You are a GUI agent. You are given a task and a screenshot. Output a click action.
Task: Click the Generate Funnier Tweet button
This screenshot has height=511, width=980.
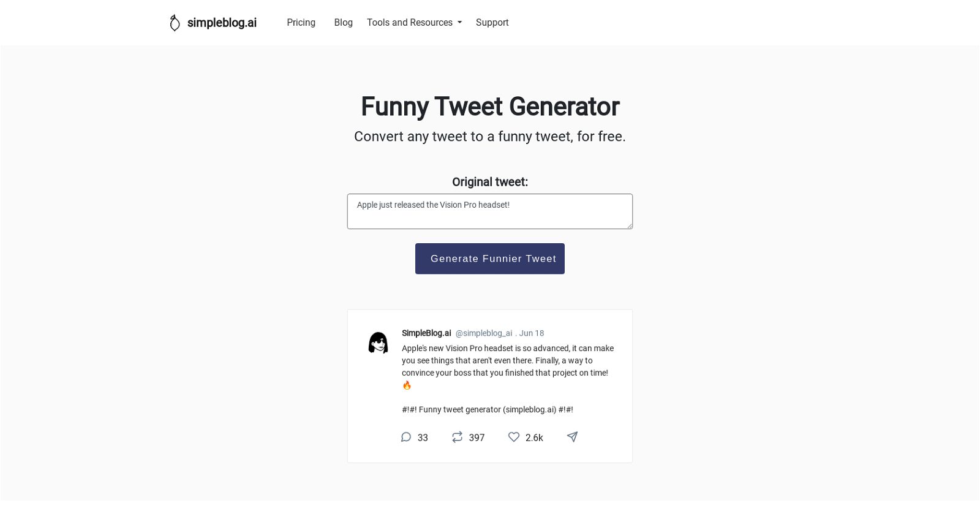tap(489, 258)
